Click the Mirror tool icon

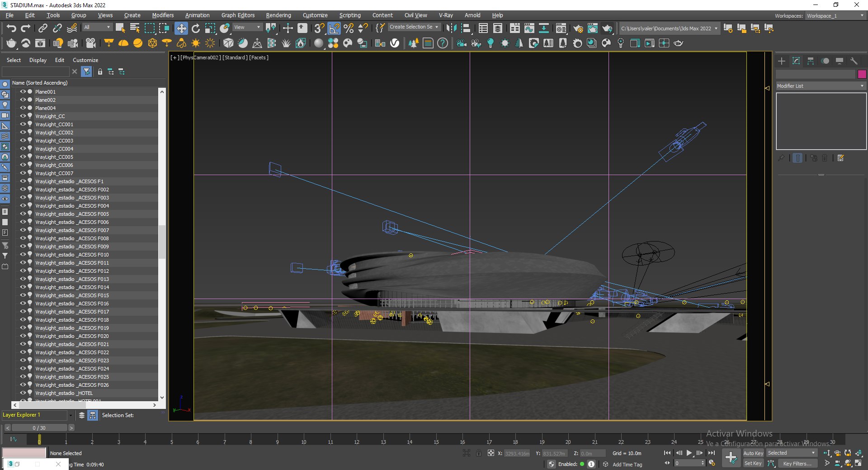point(451,28)
